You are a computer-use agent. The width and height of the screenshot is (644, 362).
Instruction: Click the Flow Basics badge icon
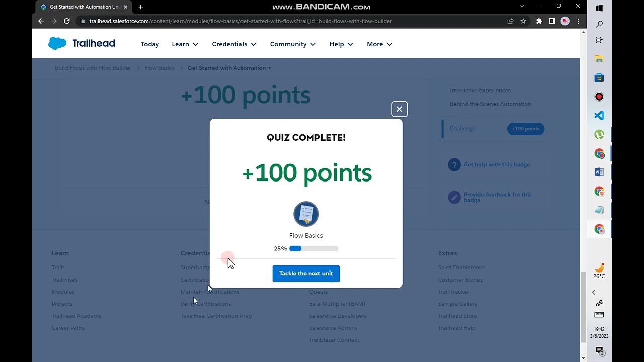[306, 214]
